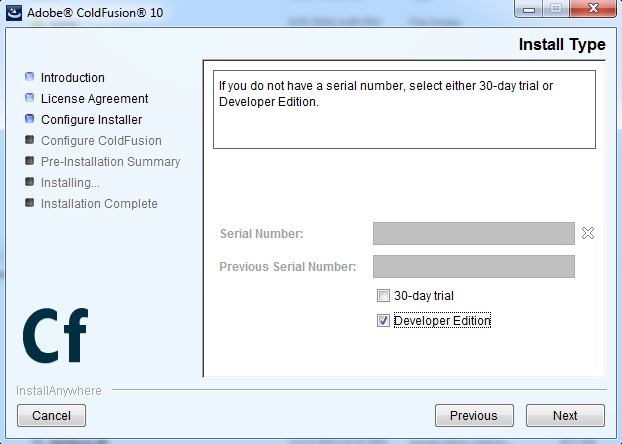Click the Configure Installer step bullet icon
The image size is (622, 444).
(30, 119)
